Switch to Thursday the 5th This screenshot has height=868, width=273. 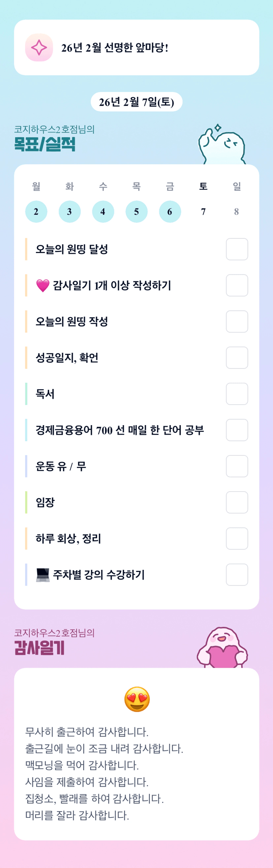click(136, 212)
